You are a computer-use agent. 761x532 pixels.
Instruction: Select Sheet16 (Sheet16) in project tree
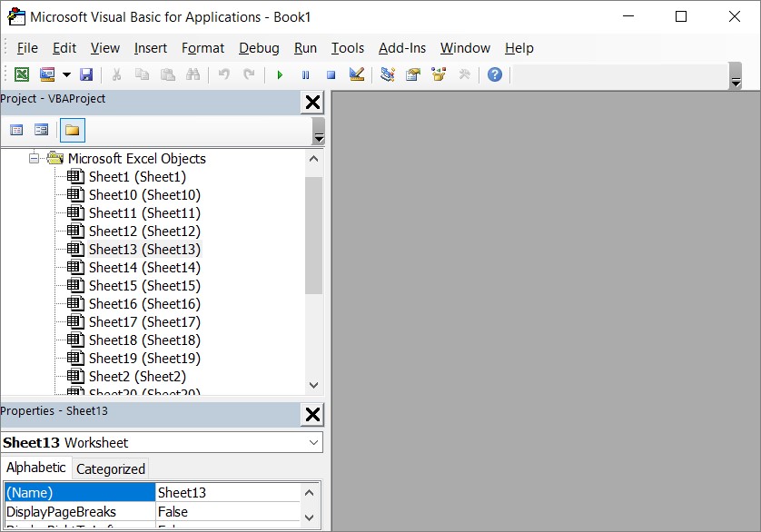(144, 303)
